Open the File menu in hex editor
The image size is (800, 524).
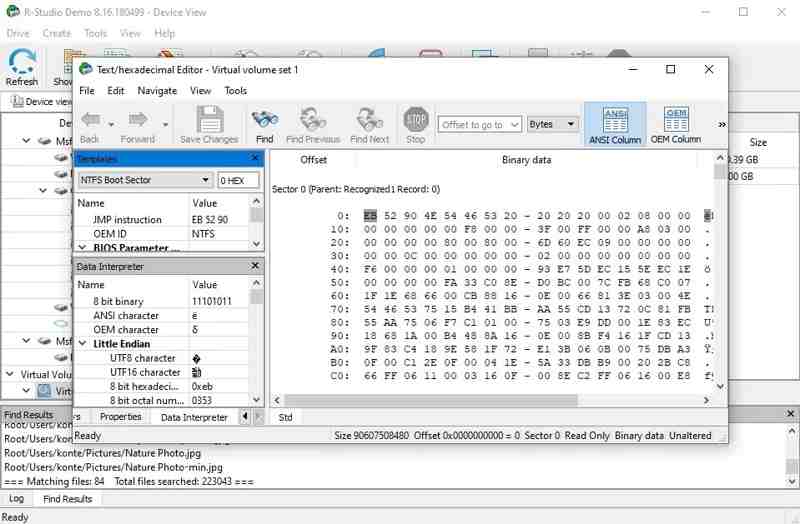click(87, 91)
